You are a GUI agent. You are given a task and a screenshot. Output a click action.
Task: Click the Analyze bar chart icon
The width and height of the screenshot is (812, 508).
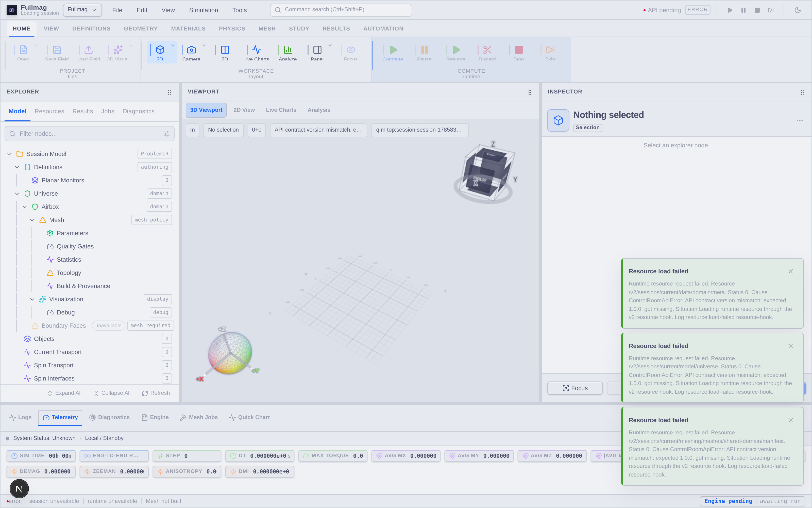[x=287, y=50]
